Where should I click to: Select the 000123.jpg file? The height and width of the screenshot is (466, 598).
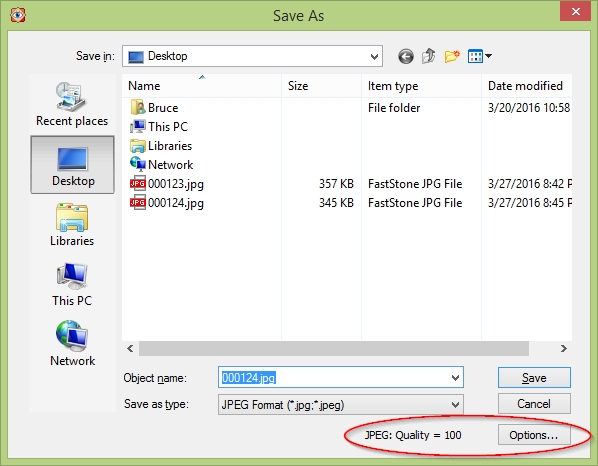point(167,184)
